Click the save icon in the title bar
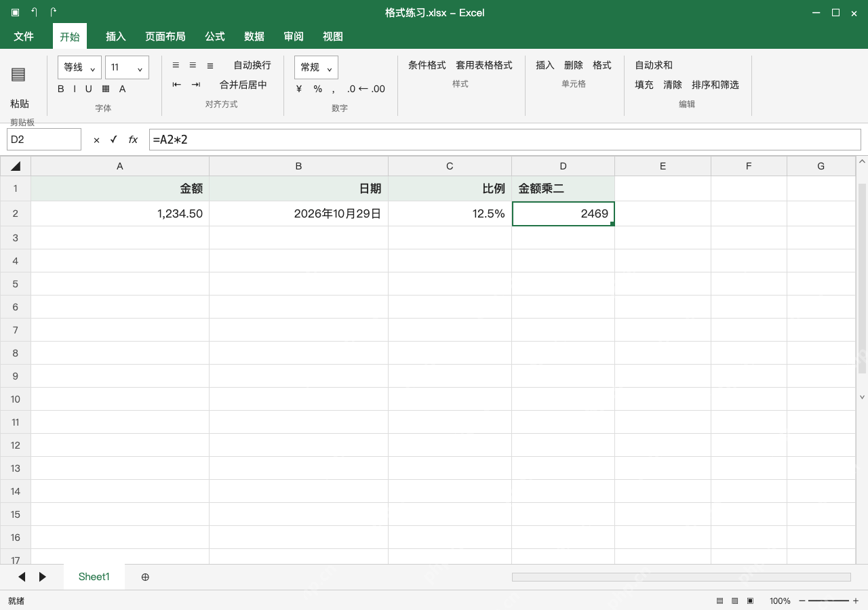This screenshot has width=868, height=610. click(15, 12)
